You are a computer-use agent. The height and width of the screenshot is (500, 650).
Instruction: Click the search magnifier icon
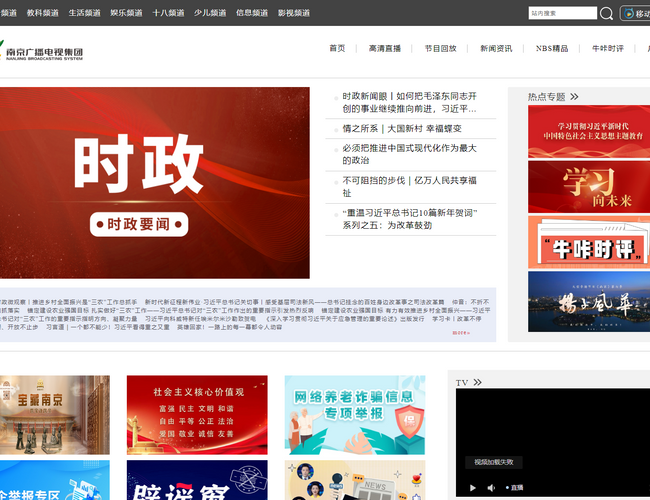click(607, 13)
